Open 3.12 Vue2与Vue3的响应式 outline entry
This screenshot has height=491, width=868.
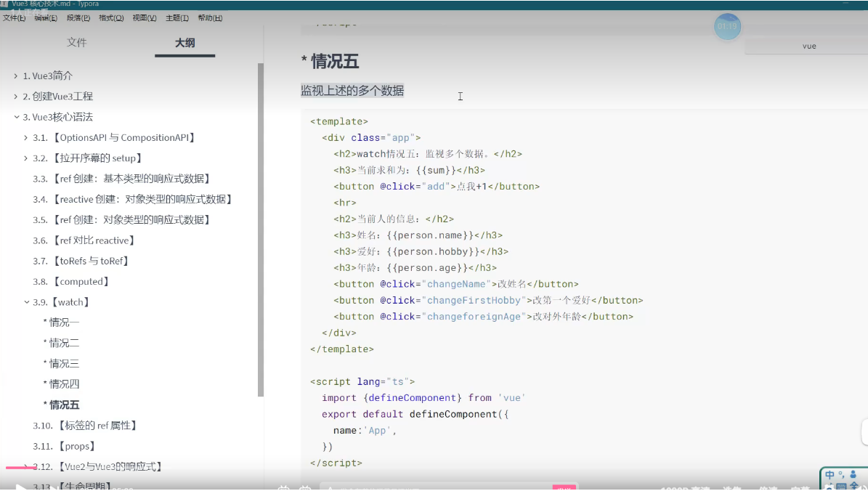99,466
